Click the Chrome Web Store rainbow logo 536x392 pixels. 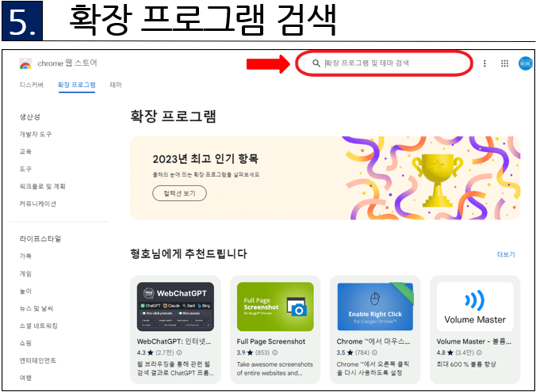coord(25,64)
